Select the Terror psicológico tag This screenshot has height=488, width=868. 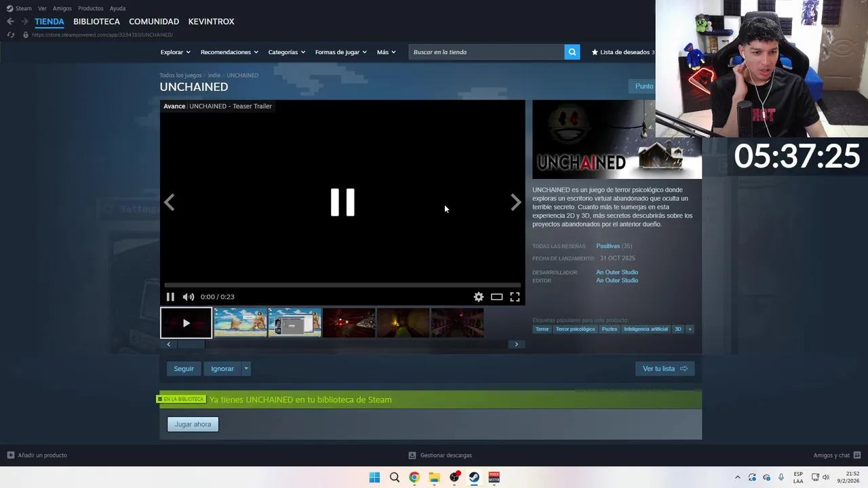click(575, 329)
